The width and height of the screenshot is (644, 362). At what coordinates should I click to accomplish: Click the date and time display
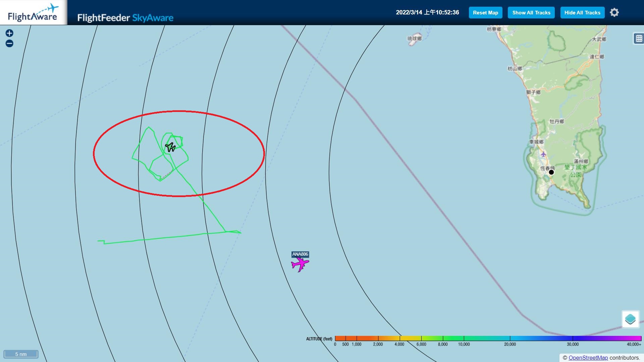coord(427,12)
